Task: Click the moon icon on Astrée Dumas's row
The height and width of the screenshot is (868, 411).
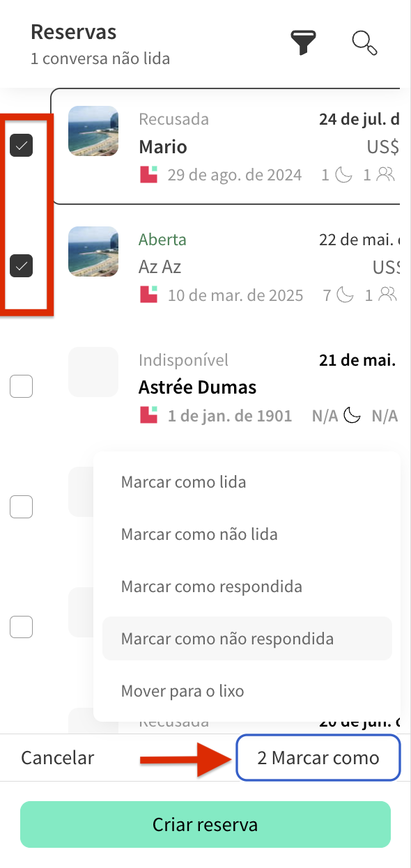Action: click(352, 414)
